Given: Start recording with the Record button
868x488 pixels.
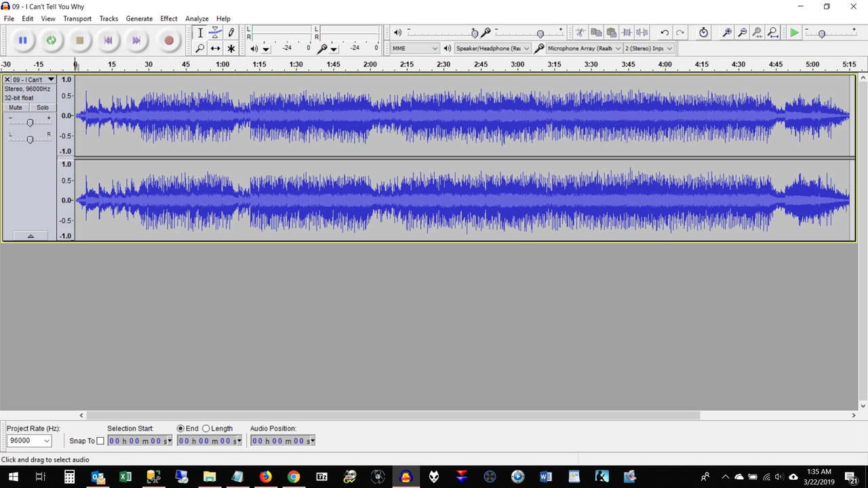Looking at the screenshot, I should click(x=169, y=41).
